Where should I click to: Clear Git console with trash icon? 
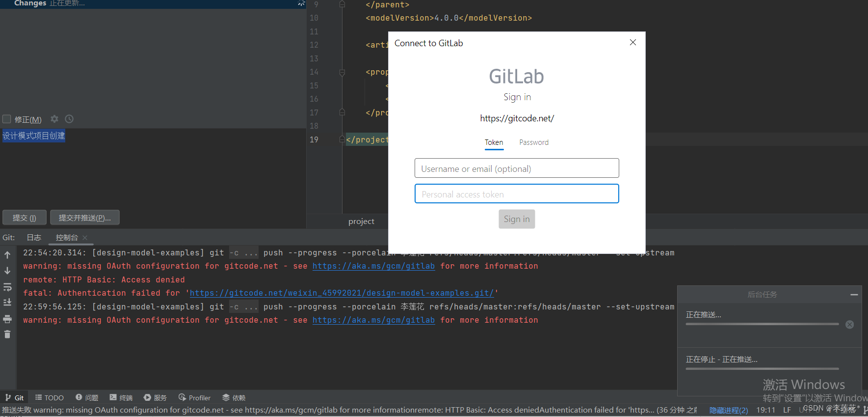(7, 334)
